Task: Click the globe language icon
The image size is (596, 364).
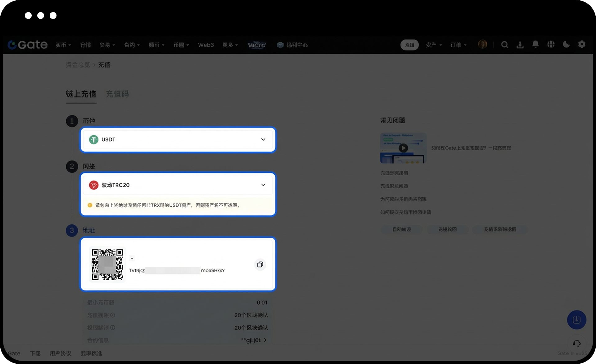Action: tap(551, 44)
